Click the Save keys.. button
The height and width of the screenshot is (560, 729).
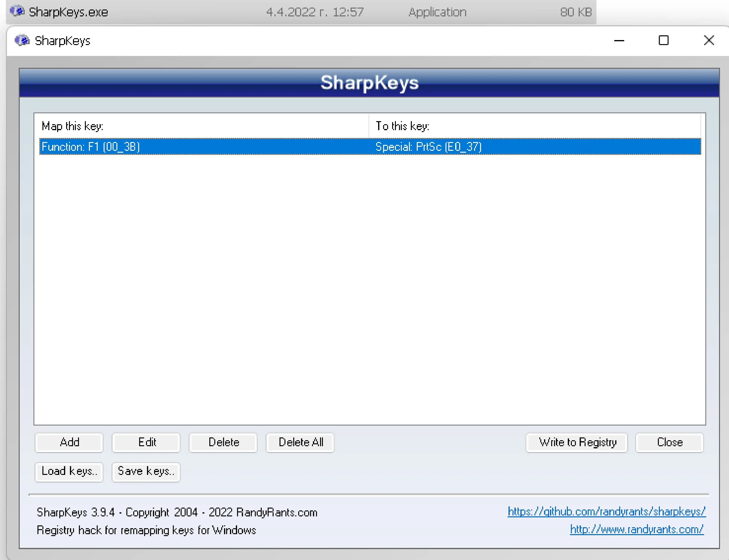click(146, 471)
